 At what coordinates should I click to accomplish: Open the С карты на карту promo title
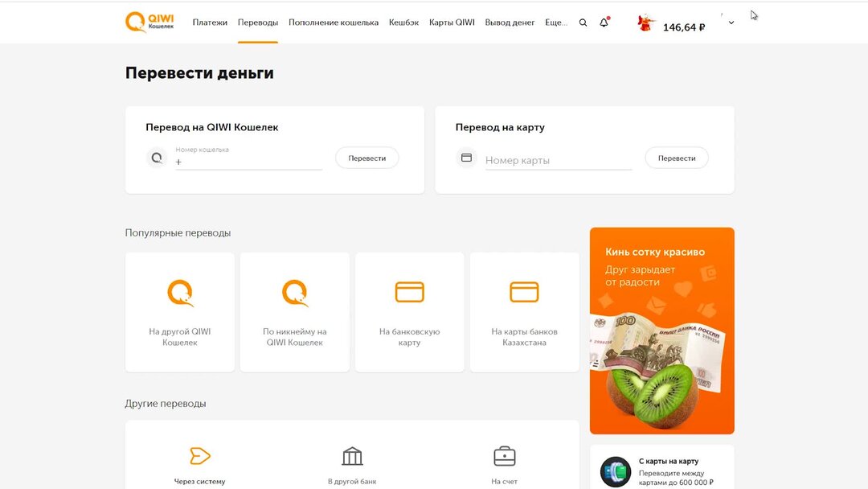pos(669,461)
